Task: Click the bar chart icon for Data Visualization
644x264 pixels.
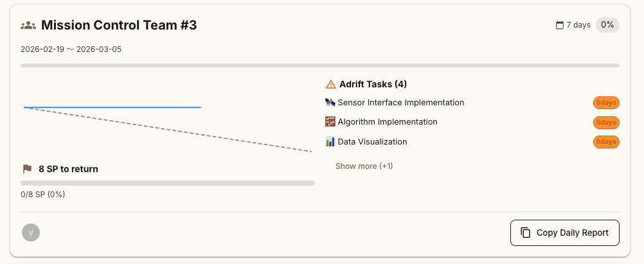Action: tap(330, 142)
